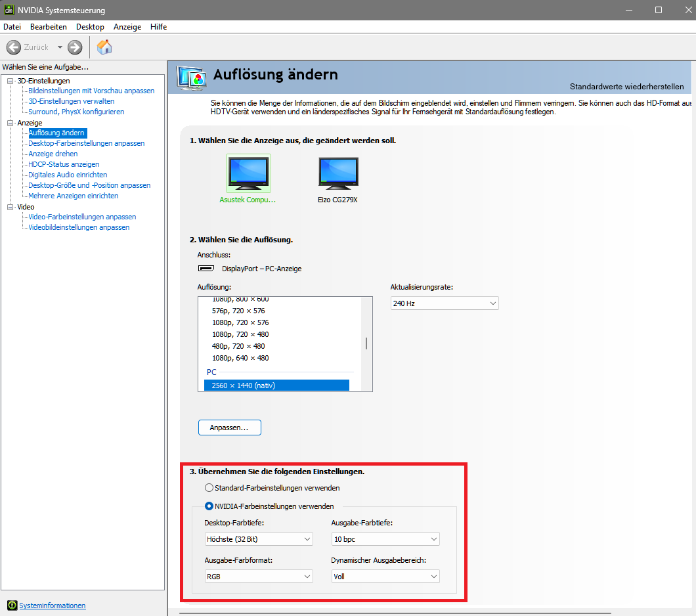Open the Bearbeiten menu
696x616 pixels.
pos(49,27)
